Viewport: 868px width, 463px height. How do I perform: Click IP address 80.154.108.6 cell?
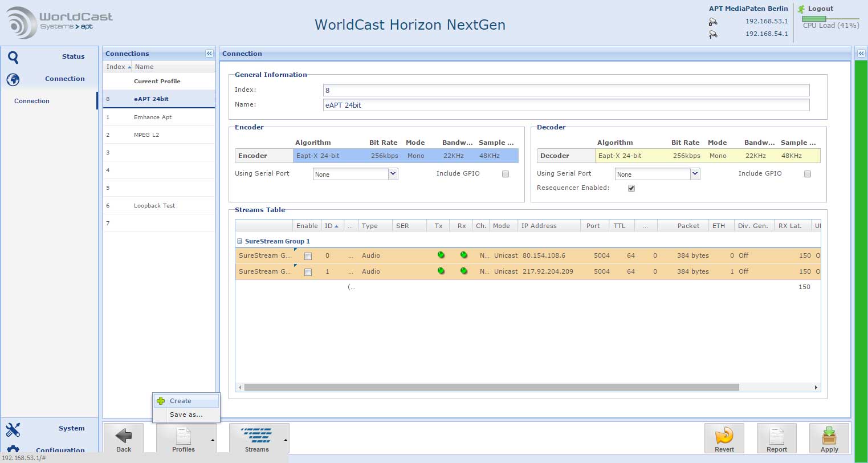click(x=544, y=255)
